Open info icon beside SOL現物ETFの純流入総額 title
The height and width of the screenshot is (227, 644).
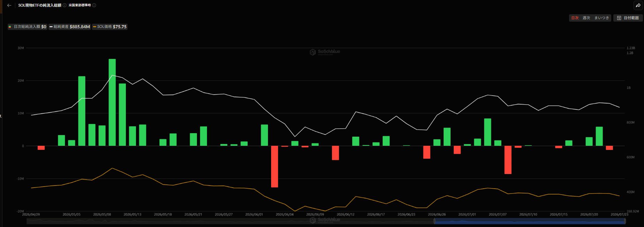tap(64, 5)
